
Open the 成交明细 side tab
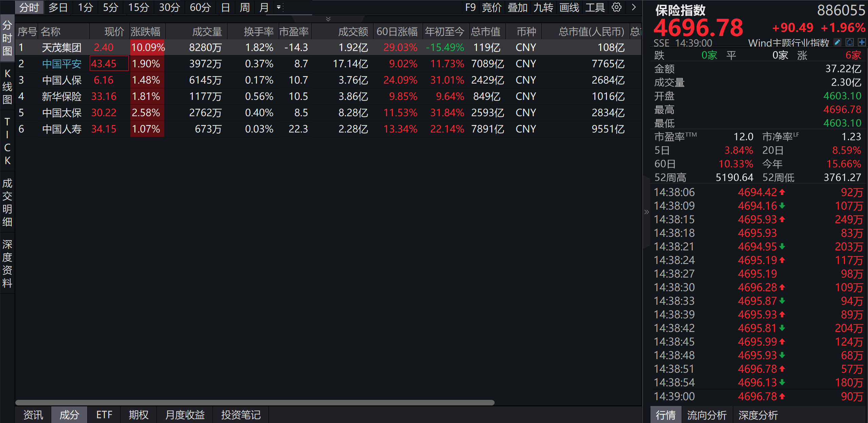tap(7, 202)
